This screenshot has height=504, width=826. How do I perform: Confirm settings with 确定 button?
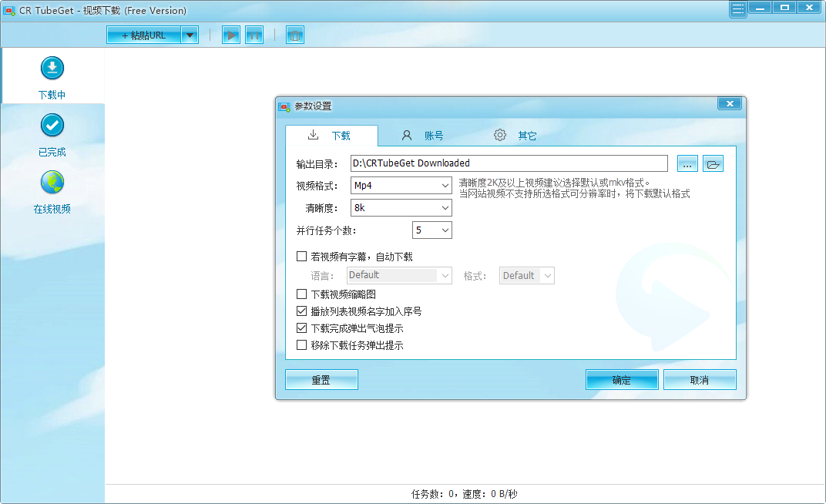coord(622,380)
